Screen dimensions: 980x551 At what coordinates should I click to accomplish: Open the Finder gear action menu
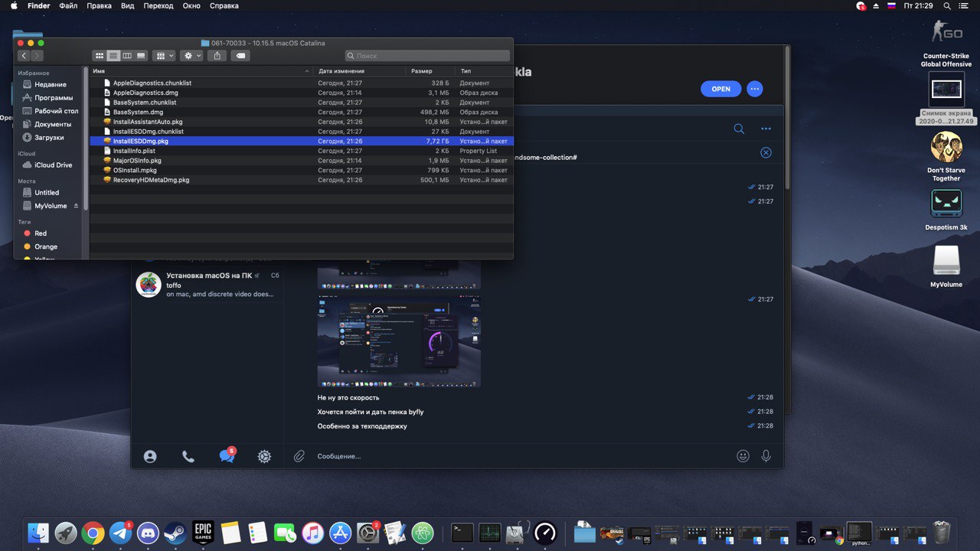[191, 56]
